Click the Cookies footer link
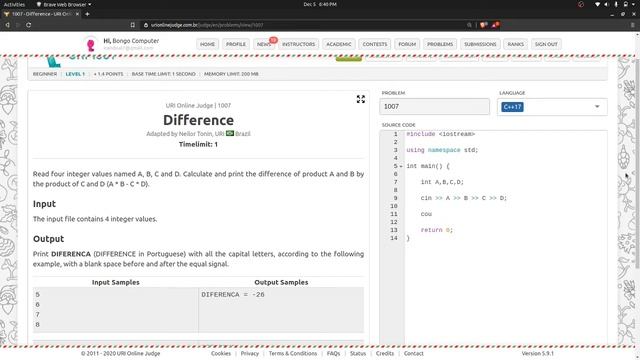The image size is (640, 360). click(x=221, y=353)
